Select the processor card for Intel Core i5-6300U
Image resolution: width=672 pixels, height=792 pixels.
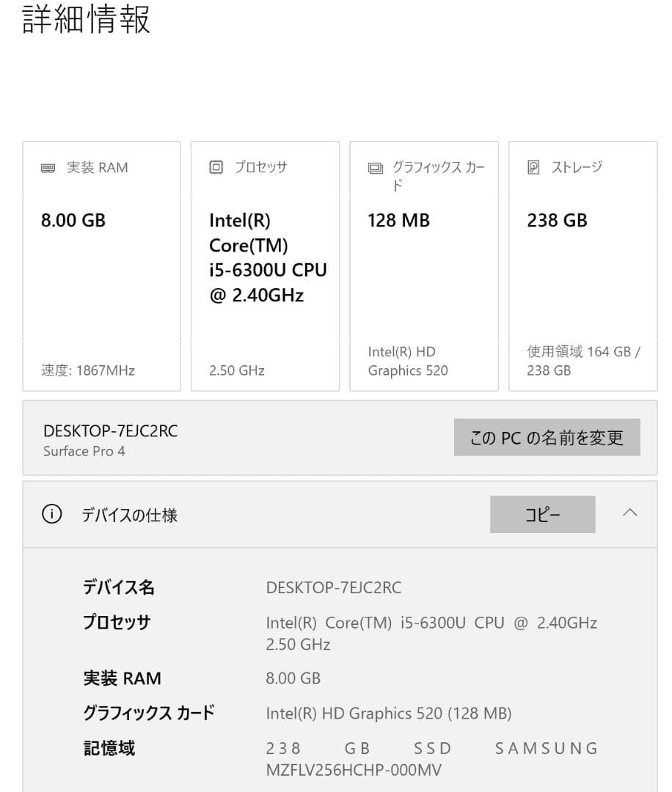click(x=264, y=265)
